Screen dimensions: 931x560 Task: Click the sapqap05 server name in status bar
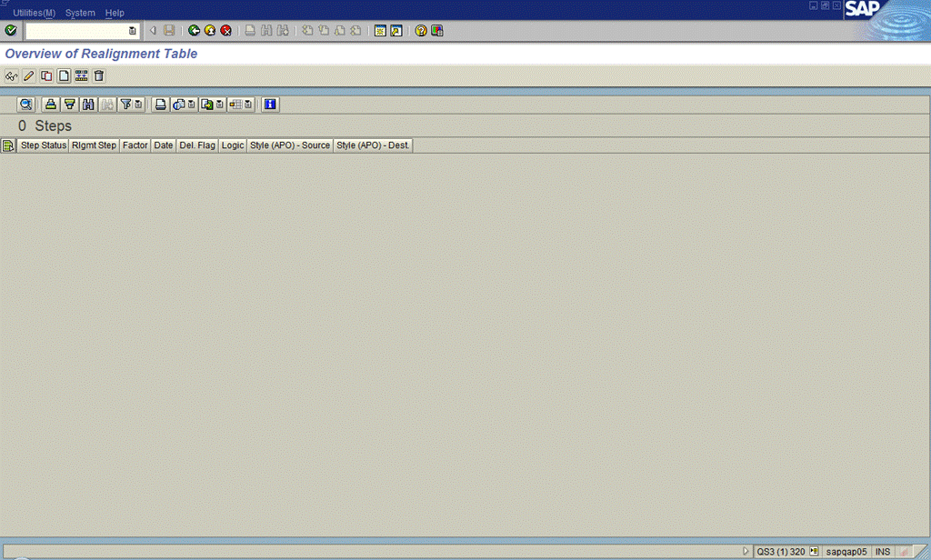coord(846,552)
